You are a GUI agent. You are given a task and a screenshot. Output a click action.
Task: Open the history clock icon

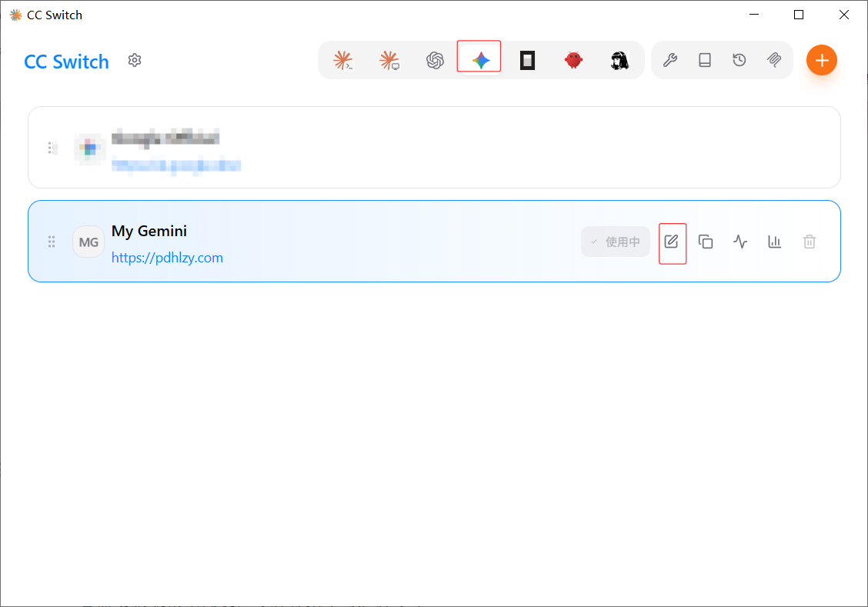point(739,60)
